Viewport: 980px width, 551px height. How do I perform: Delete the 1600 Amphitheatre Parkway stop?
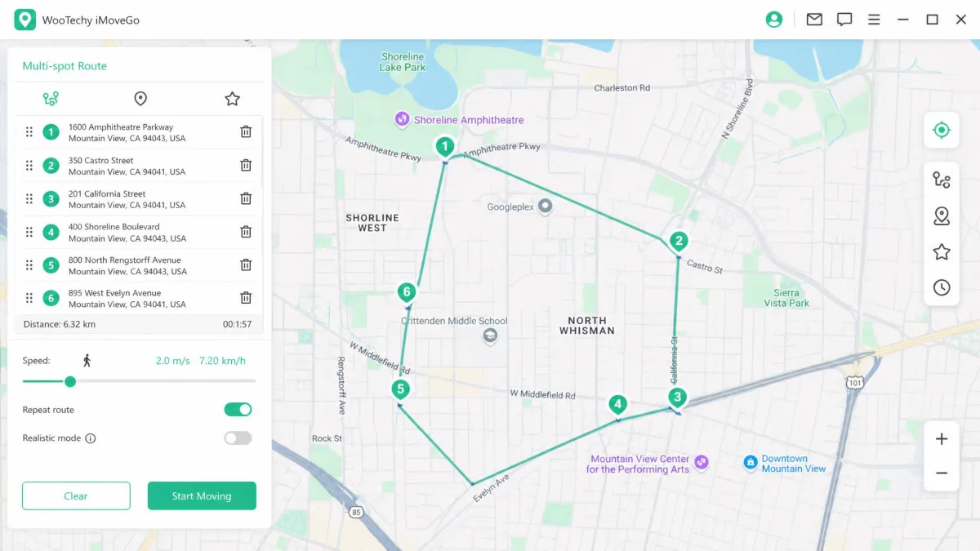[x=246, y=131]
